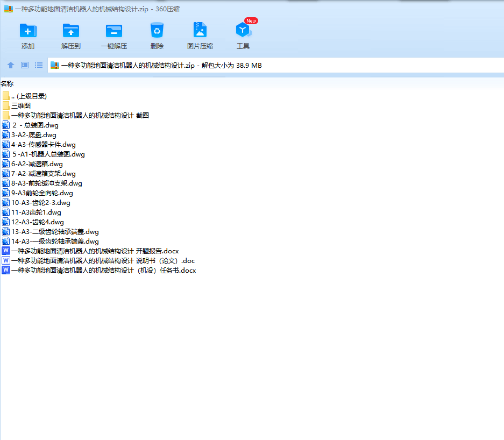504x440 pixels.
Task: Click the folder icon of .. (上级目录)
Action: pyautogui.click(x=6, y=96)
